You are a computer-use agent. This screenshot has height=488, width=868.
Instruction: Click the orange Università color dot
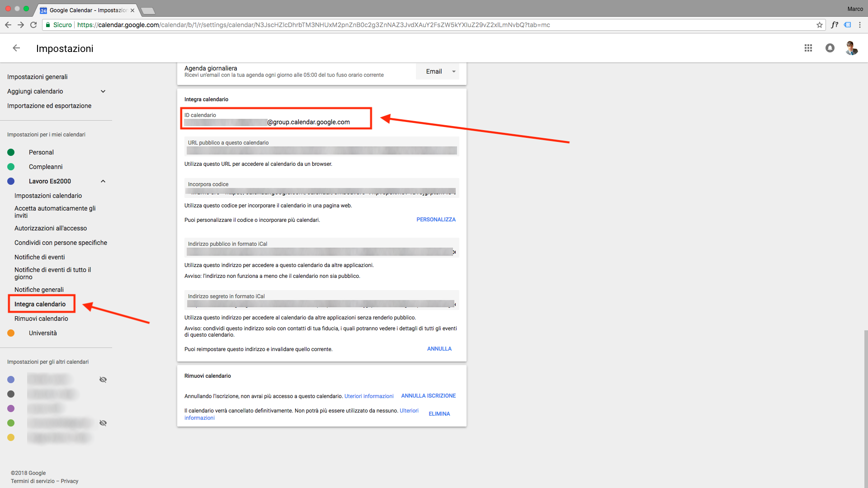click(x=11, y=333)
